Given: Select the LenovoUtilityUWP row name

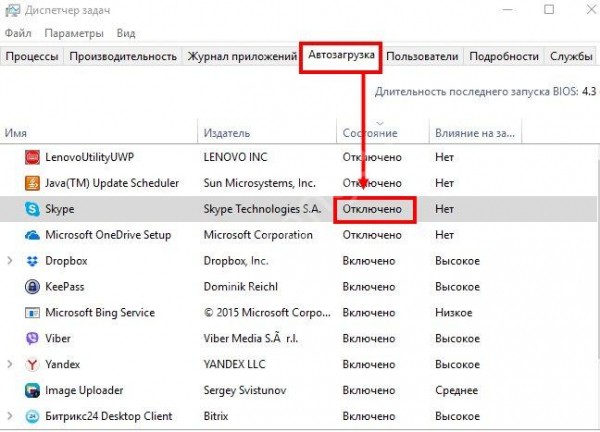Looking at the screenshot, I should (90, 157).
